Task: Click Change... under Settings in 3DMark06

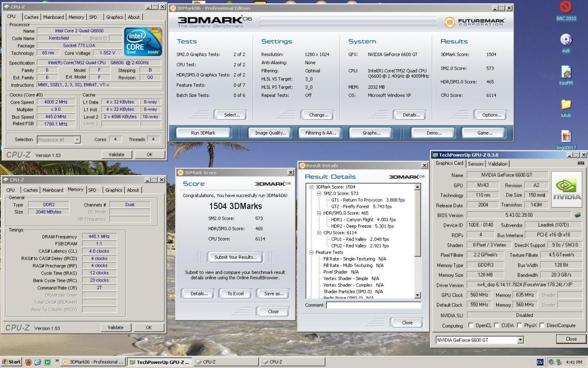Action: 318,115
